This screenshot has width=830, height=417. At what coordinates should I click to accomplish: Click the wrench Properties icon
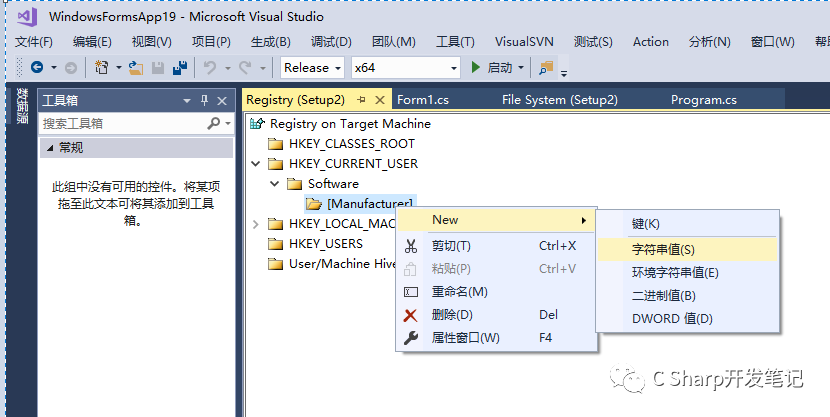pos(411,338)
